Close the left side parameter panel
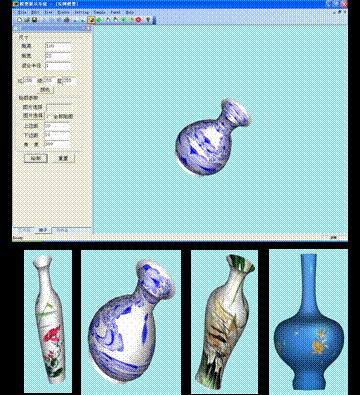The width and height of the screenshot is (360, 395). pyautogui.click(x=88, y=28)
